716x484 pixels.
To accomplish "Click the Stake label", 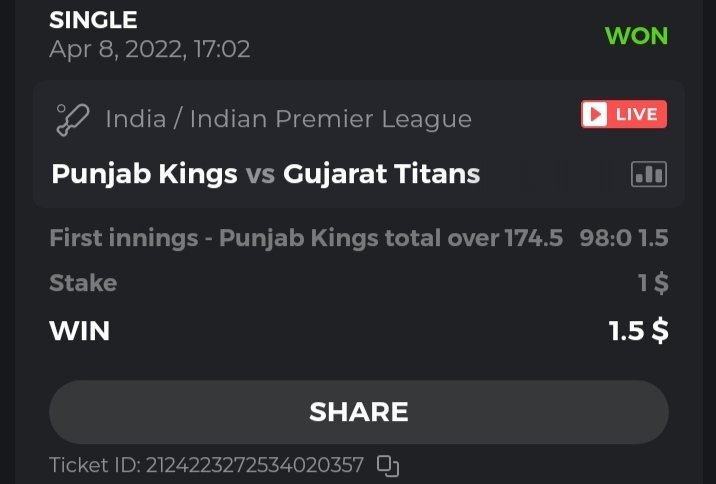I will point(83,283).
